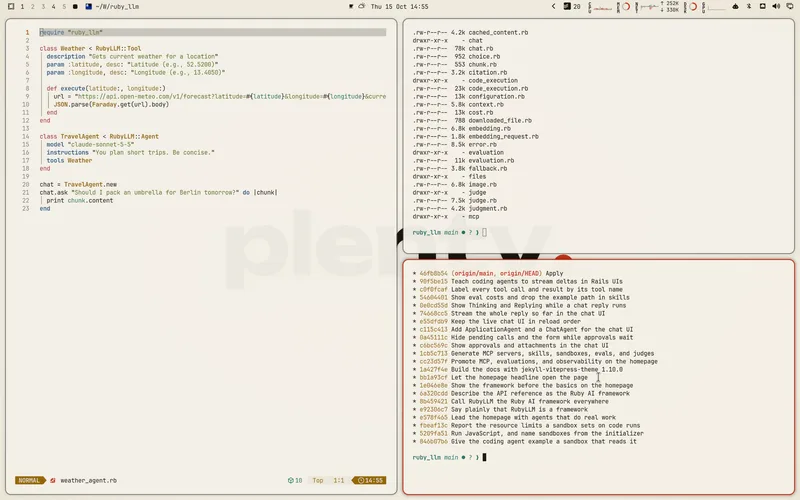Click the tools Weather line
Image resolution: width=800 pixels, height=500 pixels.
pyautogui.click(x=69, y=160)
